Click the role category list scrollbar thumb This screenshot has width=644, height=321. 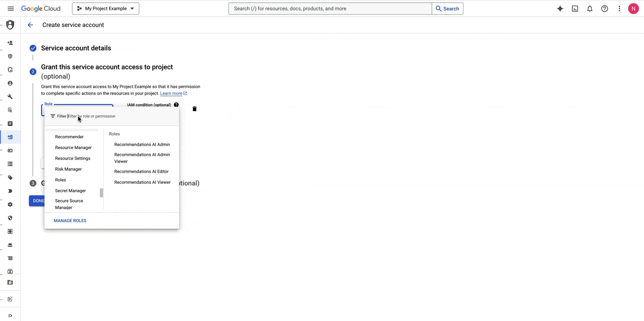101,193
